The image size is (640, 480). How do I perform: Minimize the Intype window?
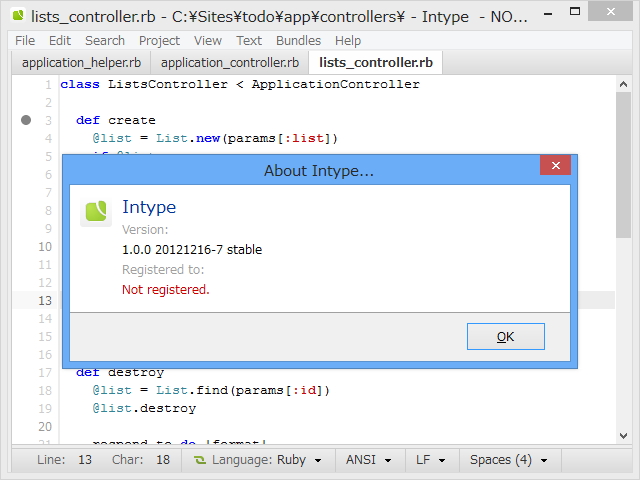pyautogui.click(x=548, y=13)
